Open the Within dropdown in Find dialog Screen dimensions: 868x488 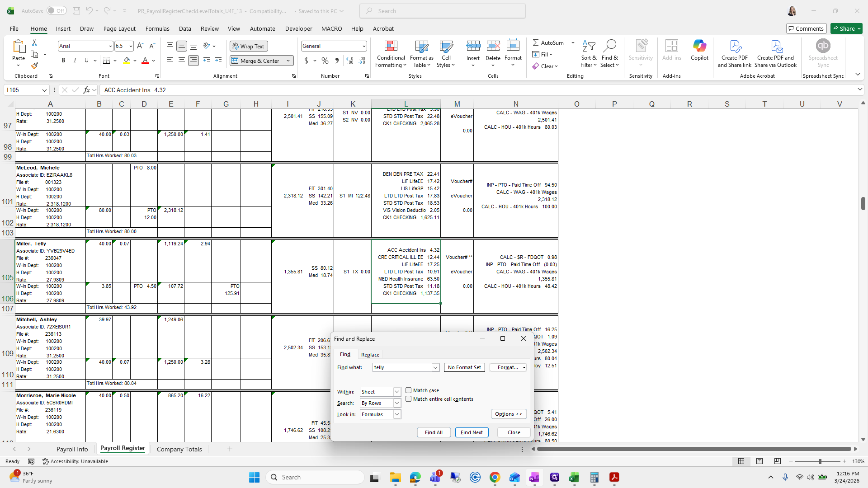pos(397,392)
